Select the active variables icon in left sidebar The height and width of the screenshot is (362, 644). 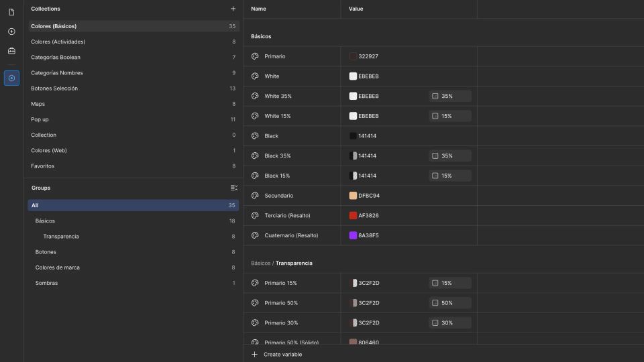[x=11, y=78]
